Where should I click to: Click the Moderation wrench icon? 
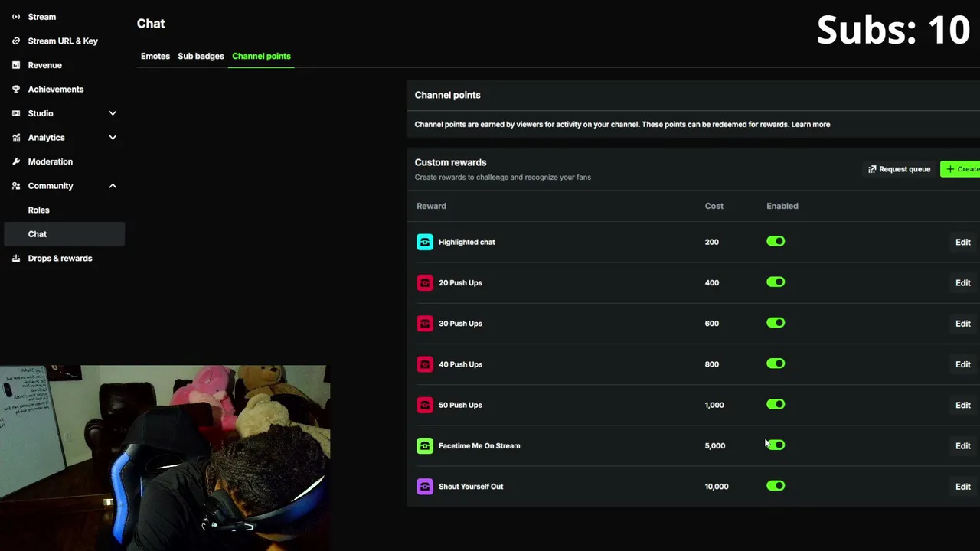coord(16,161)
